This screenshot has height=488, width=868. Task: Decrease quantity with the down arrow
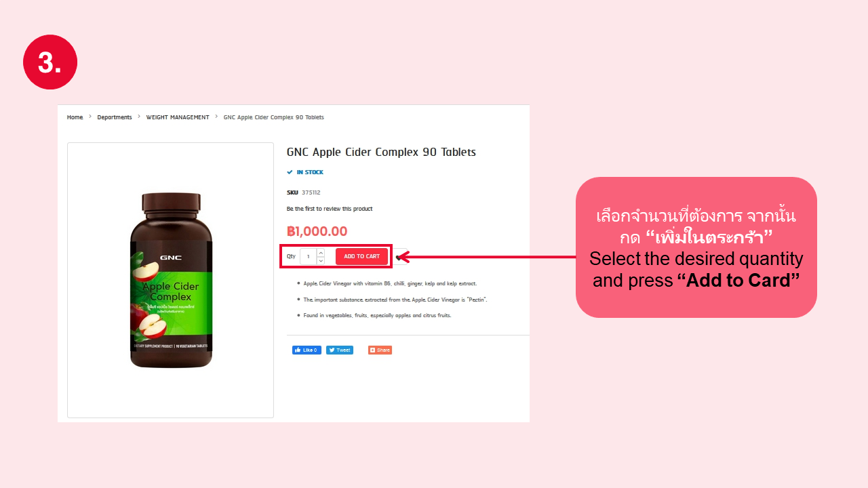pyautogui.click(x=321, y=260)
